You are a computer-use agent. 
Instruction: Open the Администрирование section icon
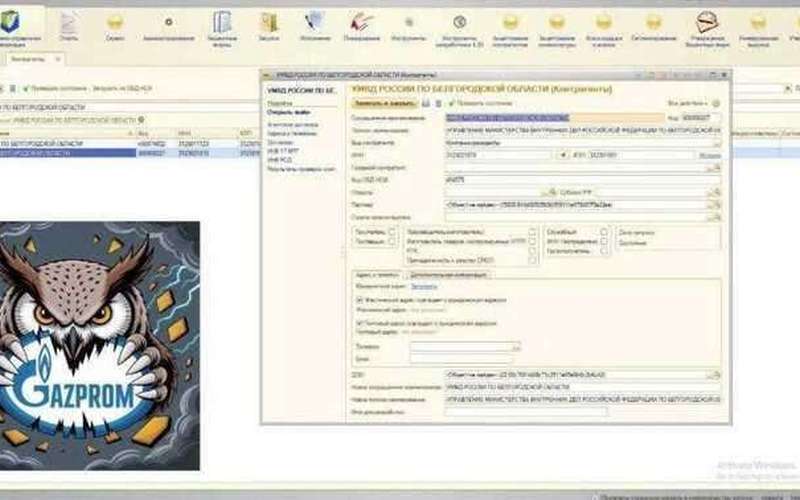tap(169, 27)
